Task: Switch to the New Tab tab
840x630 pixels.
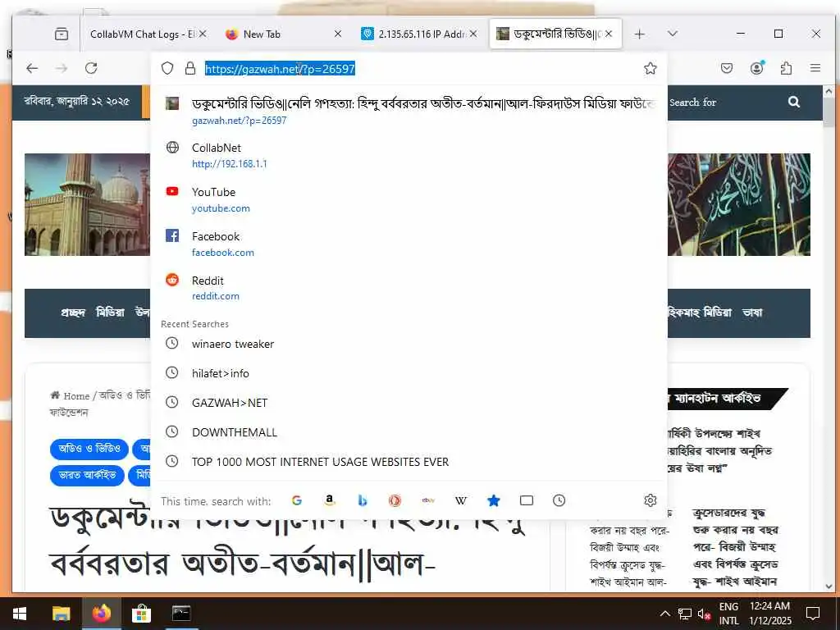Action: tap(279, 34)
